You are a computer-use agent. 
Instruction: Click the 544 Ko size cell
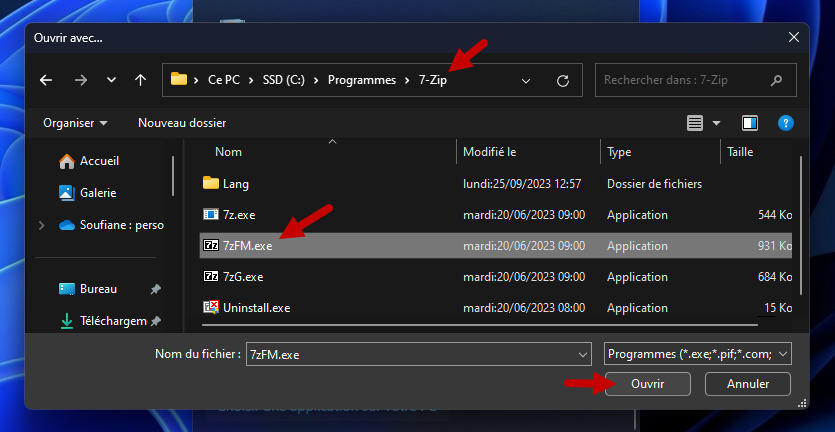point(775,215)
